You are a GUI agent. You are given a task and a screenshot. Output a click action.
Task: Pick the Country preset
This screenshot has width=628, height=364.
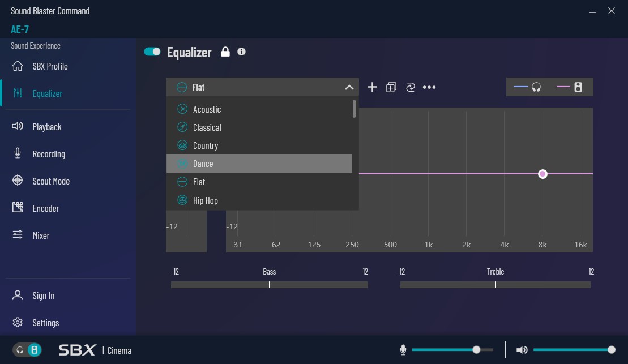[259, 145]
